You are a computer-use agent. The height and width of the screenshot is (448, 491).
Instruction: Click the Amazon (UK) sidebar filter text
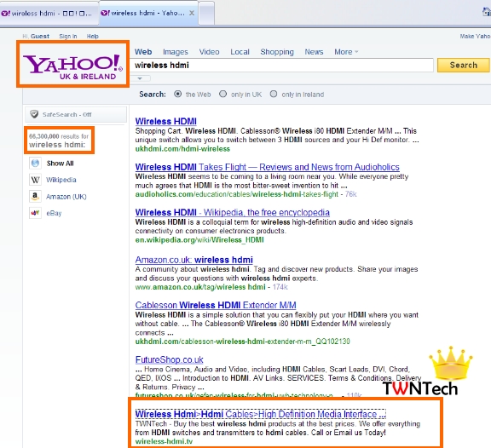tap(66, 197)
